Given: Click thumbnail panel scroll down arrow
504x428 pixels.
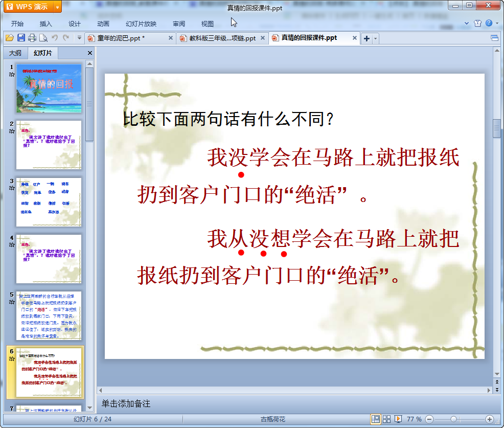Looking at the screenshot, I should pyautogui.click(x=89, y=408).
